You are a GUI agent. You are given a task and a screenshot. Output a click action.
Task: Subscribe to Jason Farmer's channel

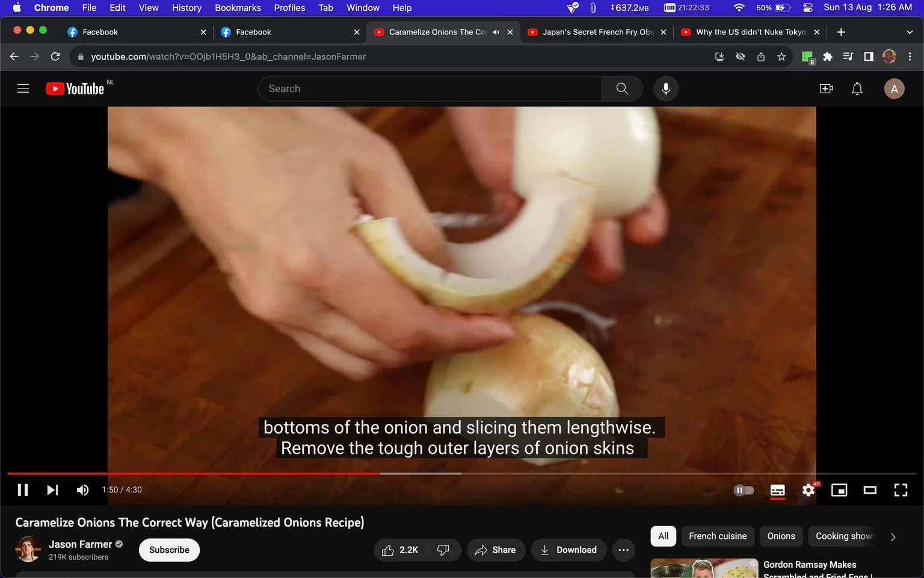169,550
